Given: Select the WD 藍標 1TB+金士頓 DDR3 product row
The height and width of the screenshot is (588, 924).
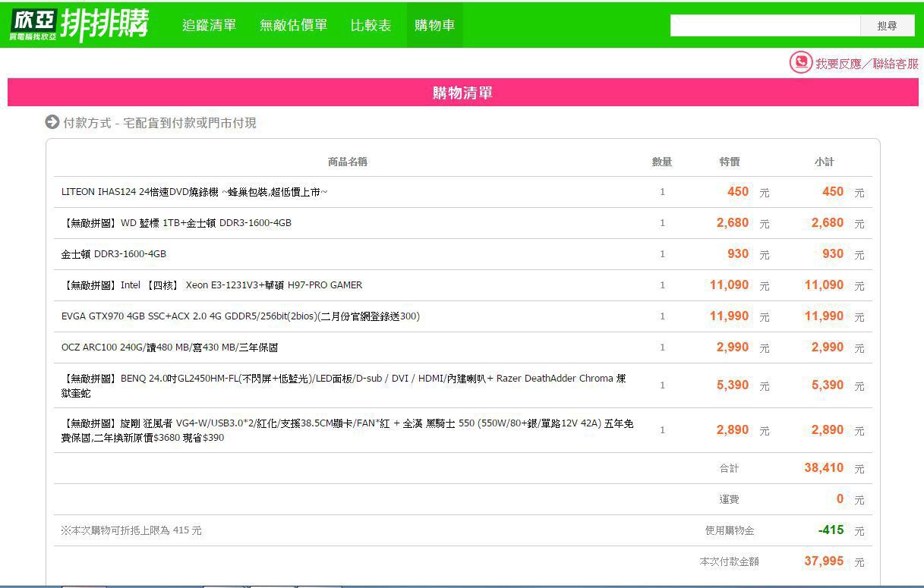Looking at the screenshot, I should pyautogui.click(x=463, y=223).
